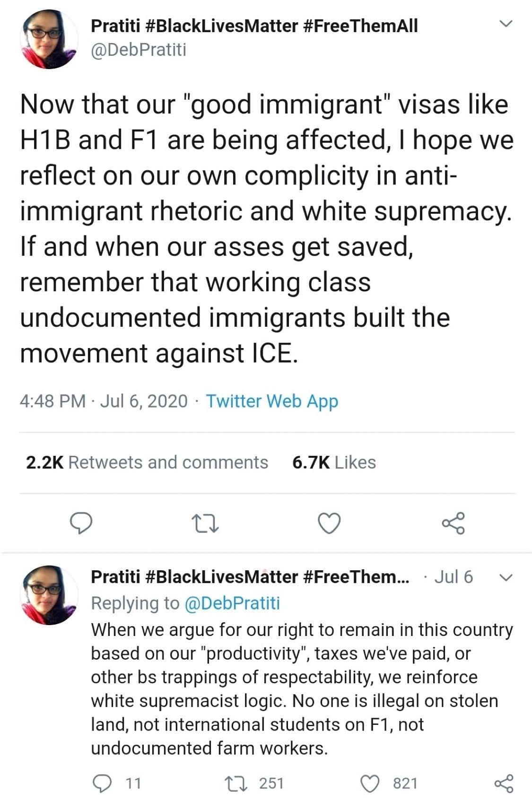Open main tweet author profile picture
Viewport: 532px width, 801px height.
[48, 40]
